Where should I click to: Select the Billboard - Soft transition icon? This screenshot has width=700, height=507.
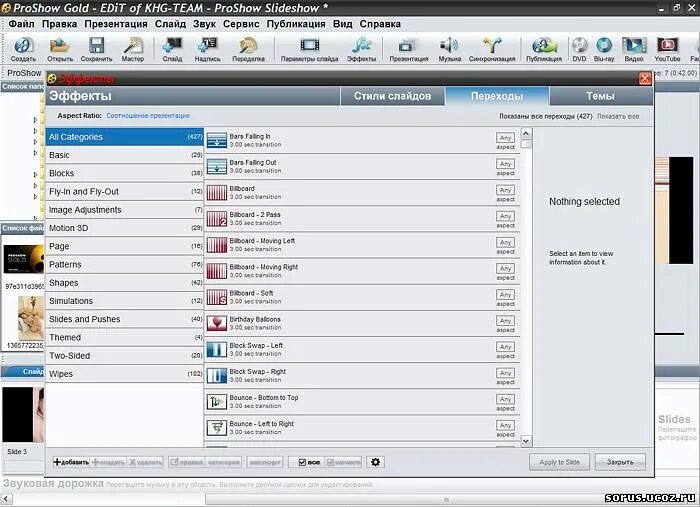[x=217, y=297]
